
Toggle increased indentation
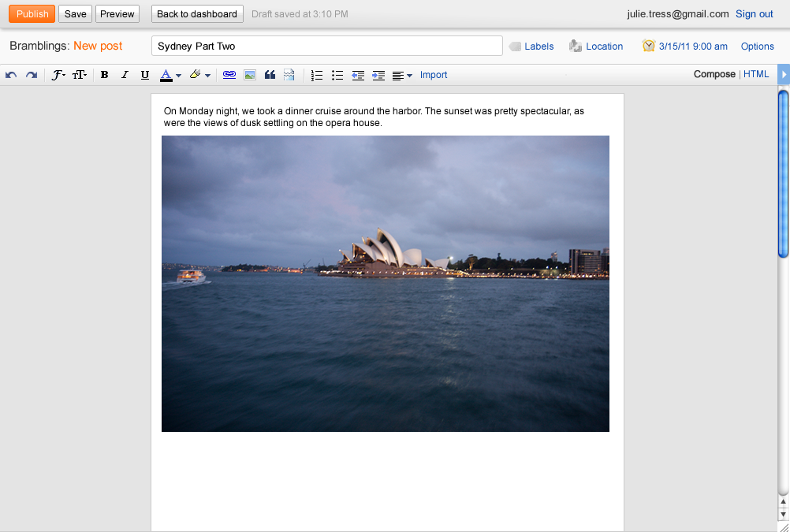pyautogui.click(x=378, y=74)
